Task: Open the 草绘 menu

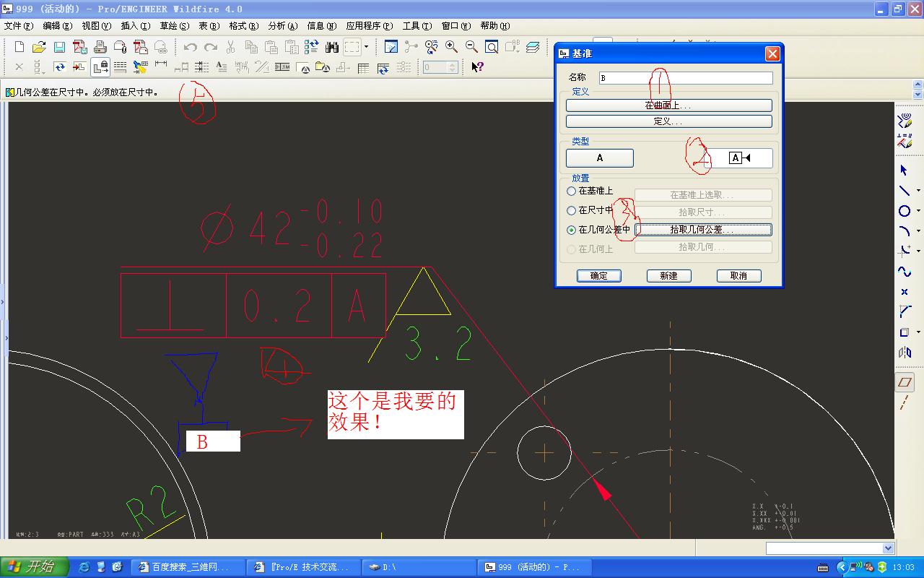Action: (x=174, y=26)
